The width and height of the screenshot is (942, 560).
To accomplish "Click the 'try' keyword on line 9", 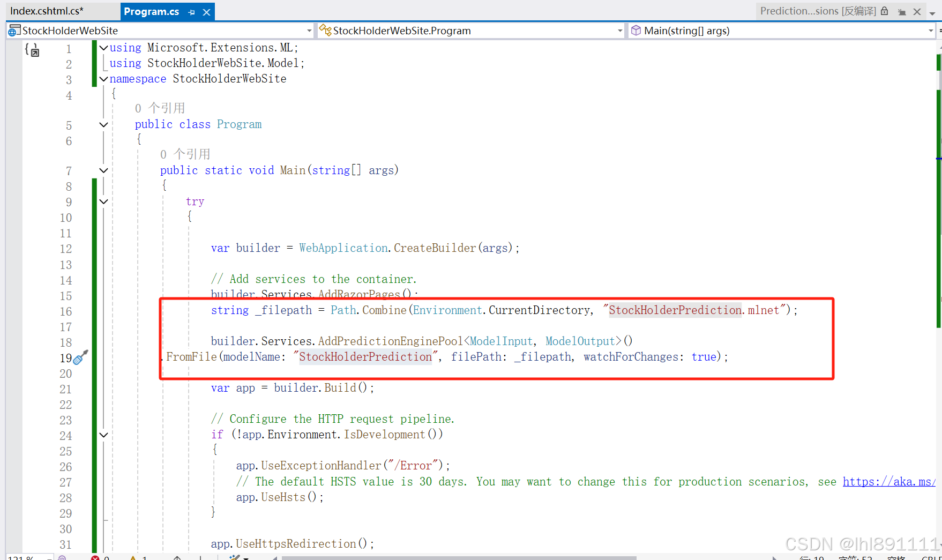I will point(195,201).
